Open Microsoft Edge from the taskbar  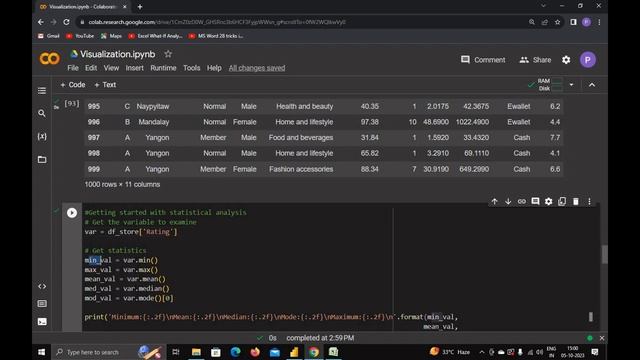click(236, 352)
